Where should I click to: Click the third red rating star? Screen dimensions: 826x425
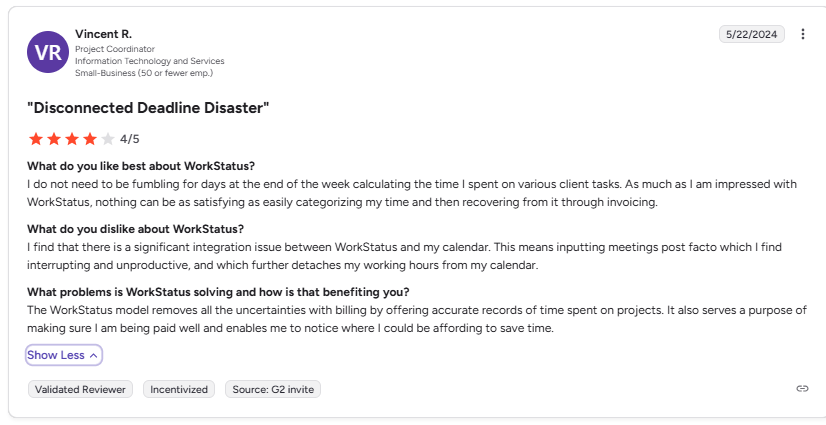click(x=72, y=139)
